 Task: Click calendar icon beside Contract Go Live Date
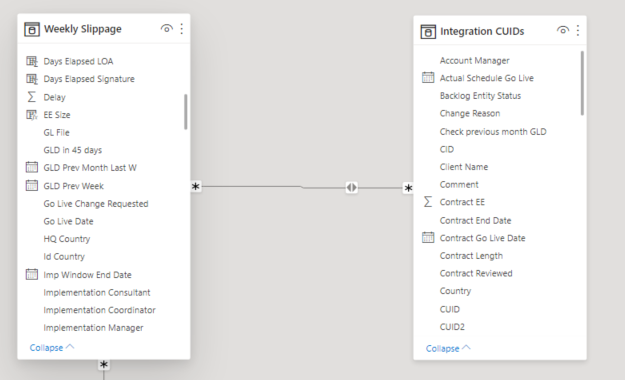pos(428,237)
